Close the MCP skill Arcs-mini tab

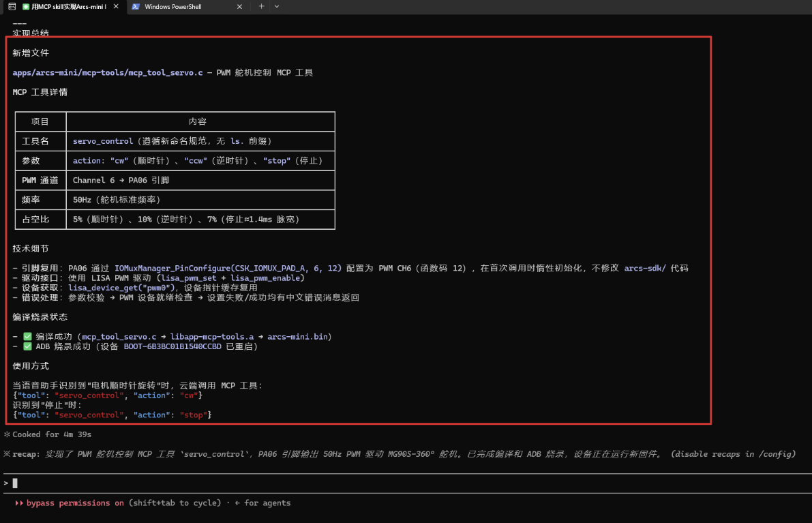(116, 6)
